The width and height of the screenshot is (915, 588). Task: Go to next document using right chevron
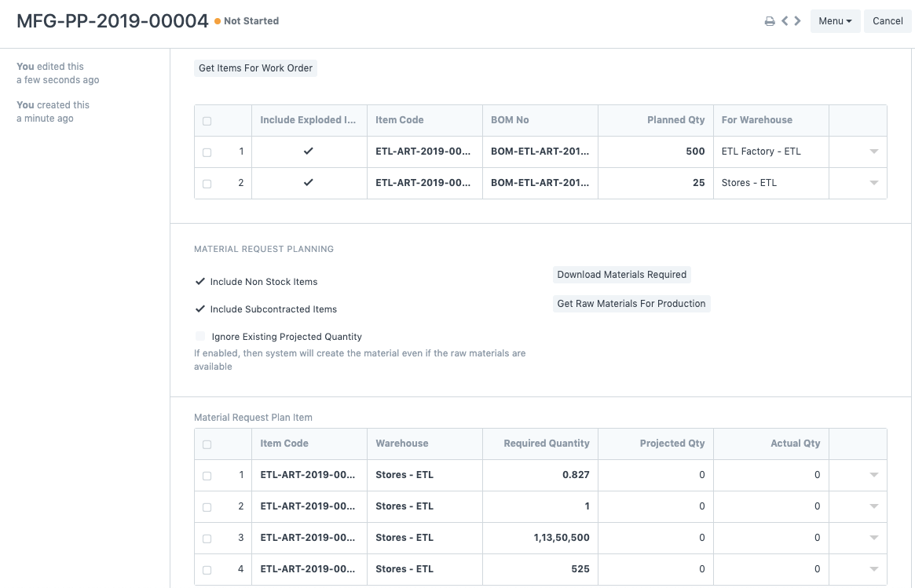coord(798,21)
